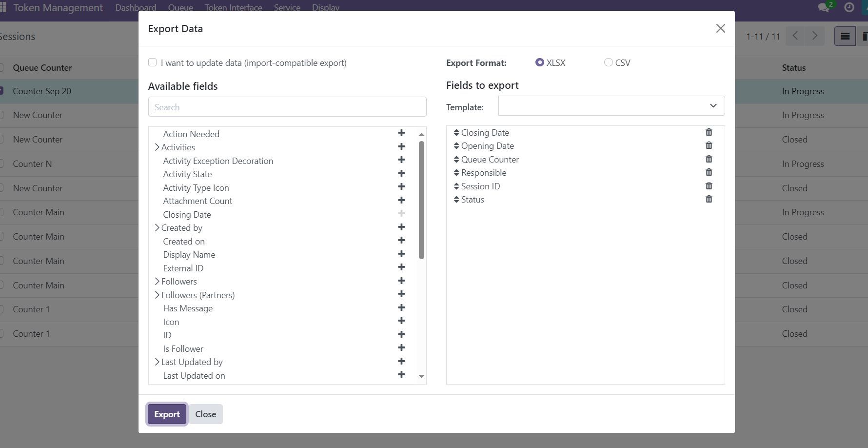Open the Token Interface menu
This screenshot has height=448, width=868.
(233, 7)
